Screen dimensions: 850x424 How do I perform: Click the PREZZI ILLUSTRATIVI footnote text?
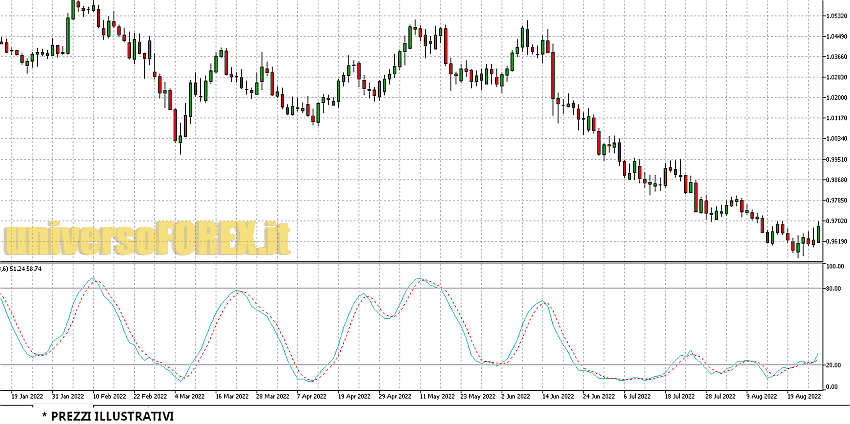click(x=107, y=415)
